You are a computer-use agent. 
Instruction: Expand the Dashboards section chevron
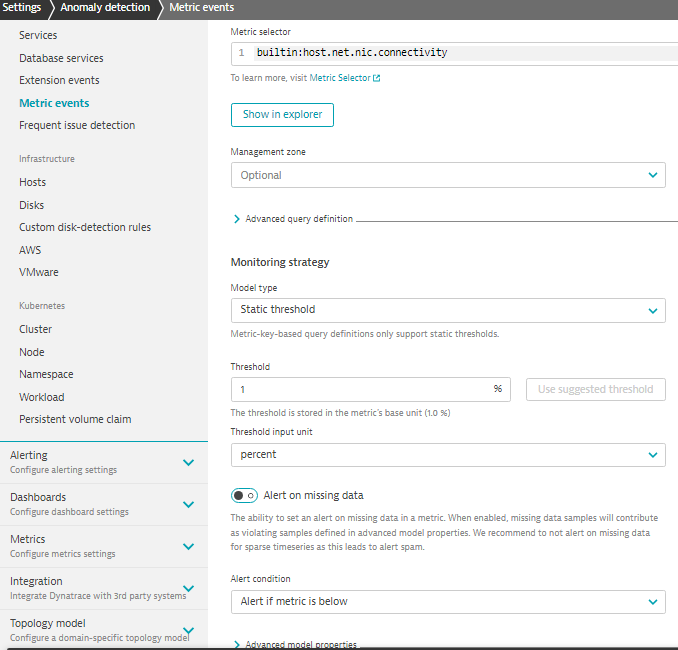coord(188,504)
